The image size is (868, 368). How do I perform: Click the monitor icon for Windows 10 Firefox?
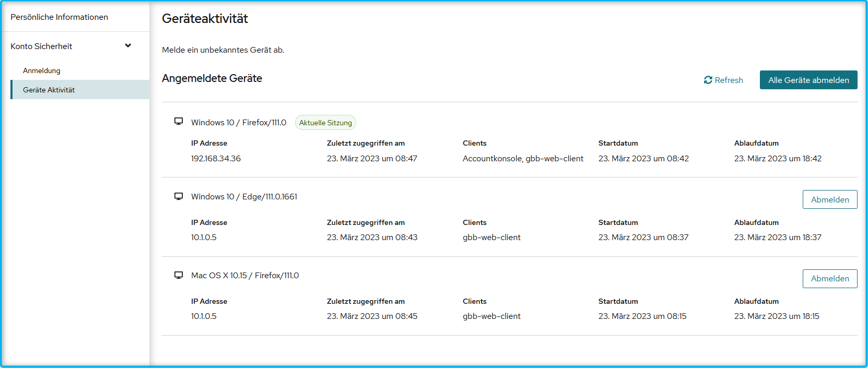click(x=179, y=122)
